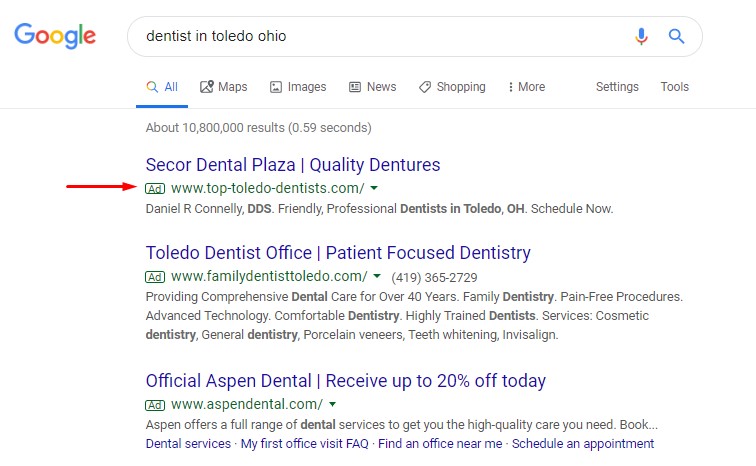Click Find an office near me sitelink
Screen dimensions: 756x466
(440, 443)
